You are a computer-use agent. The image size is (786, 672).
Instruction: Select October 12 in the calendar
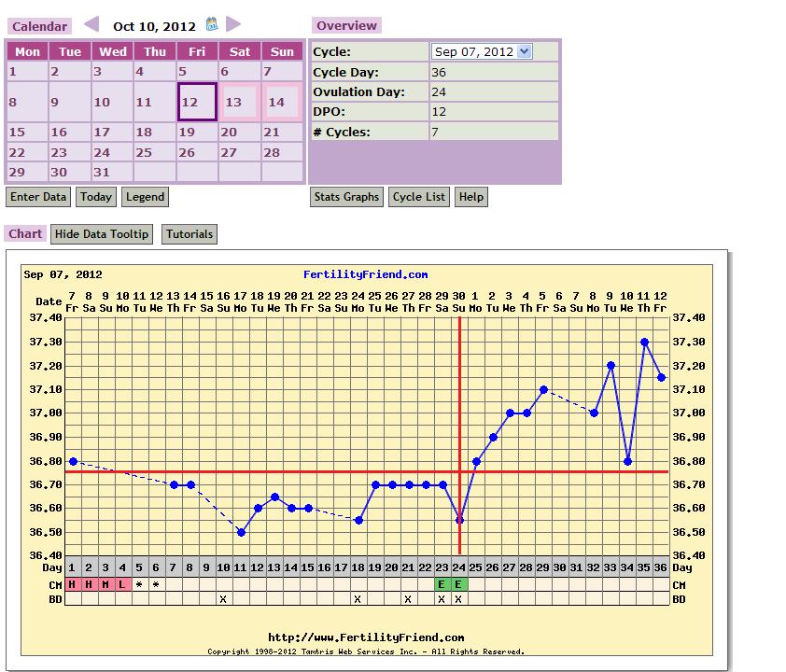(197, 102)
